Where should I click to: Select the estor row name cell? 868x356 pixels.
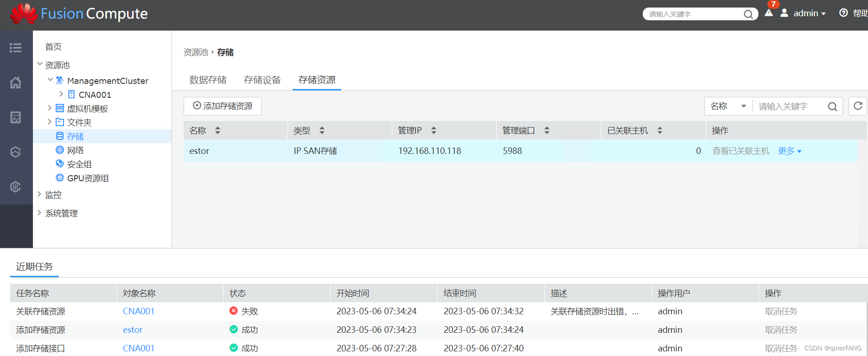[199, 151]
